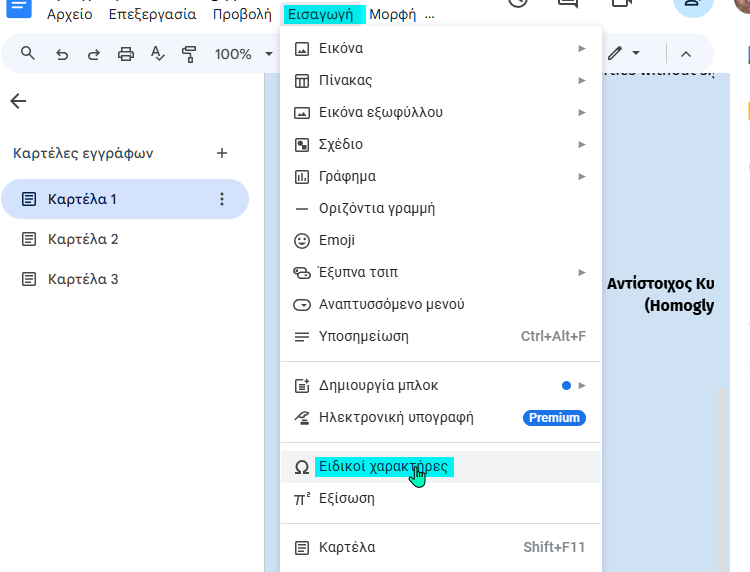Choose Ηλεκτρονική υπογραφή

click(x=441, y=418)
